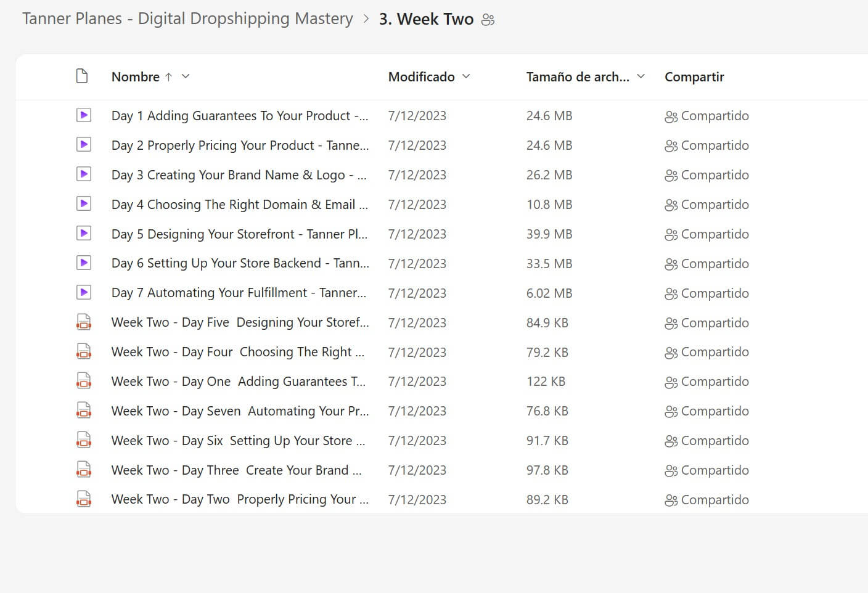Open Week Two Day One Adding Guarantees PDF

pos(238,382)
